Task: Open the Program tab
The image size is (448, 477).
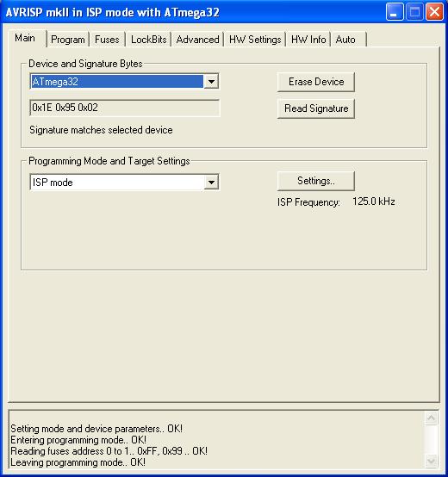Action: click(68, 40)
